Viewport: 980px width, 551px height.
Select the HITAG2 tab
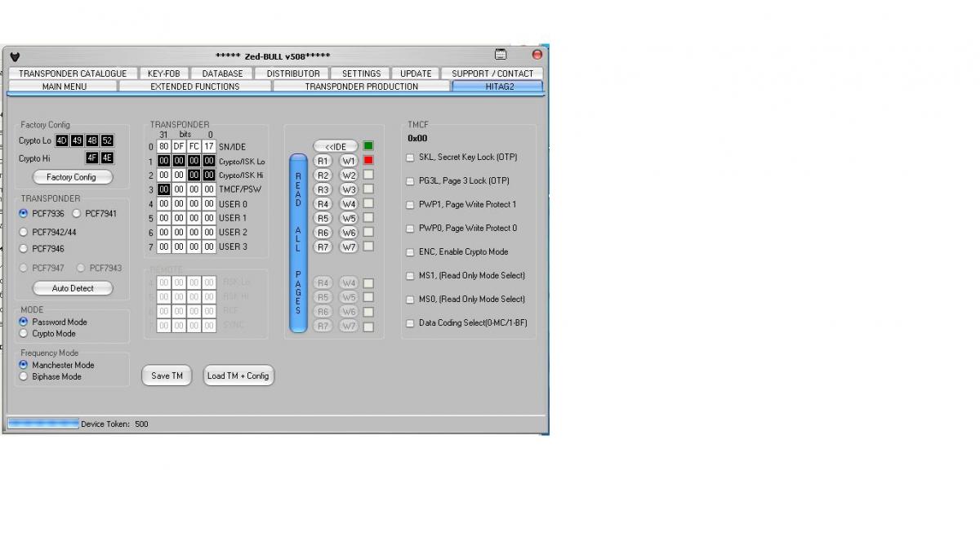tap(497, 86)
